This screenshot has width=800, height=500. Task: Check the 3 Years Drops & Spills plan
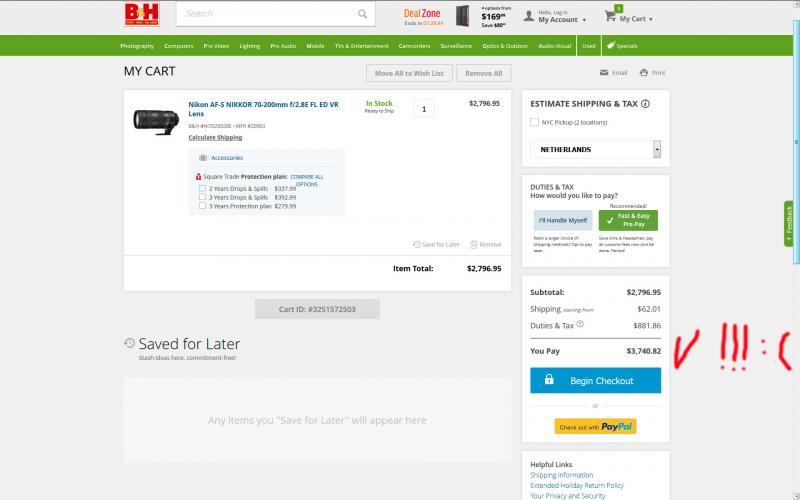coord(203,197)
